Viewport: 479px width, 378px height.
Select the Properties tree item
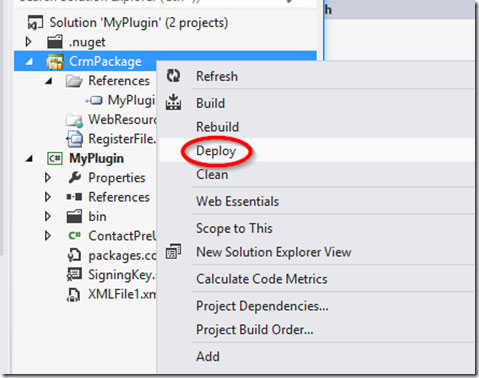[x=117, y=178]
